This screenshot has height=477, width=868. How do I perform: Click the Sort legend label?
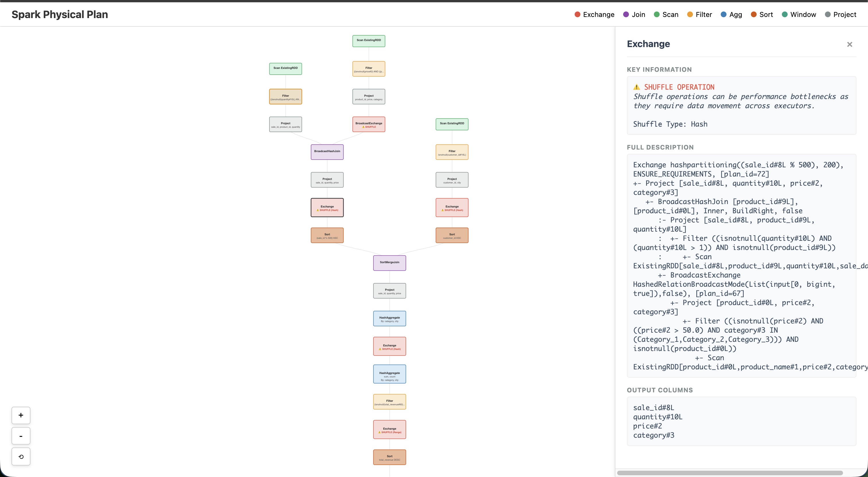(x=766, y=14)
